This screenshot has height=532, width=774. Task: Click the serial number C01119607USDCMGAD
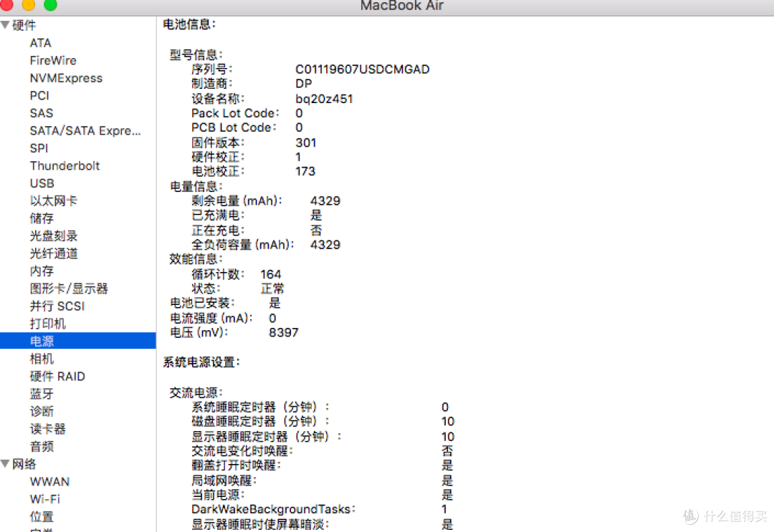coord(363,69)
